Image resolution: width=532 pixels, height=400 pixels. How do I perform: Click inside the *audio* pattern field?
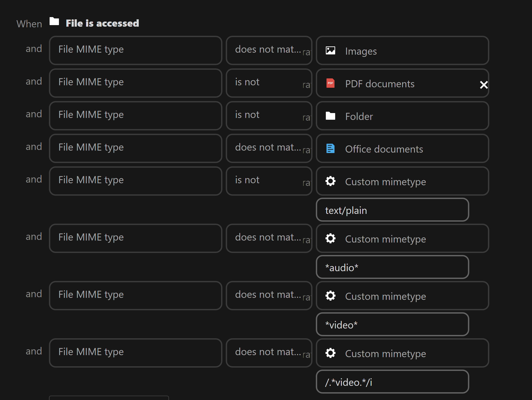392,267
